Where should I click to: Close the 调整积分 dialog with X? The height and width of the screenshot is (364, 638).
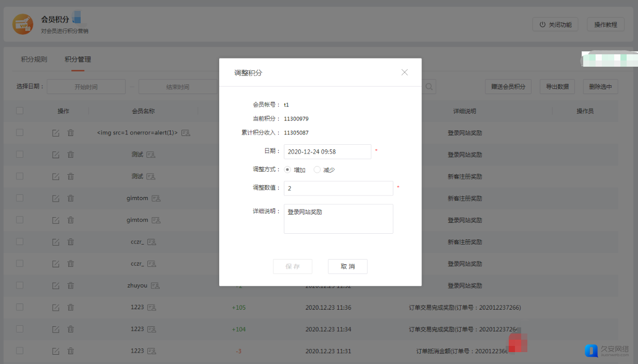[404, 72]
